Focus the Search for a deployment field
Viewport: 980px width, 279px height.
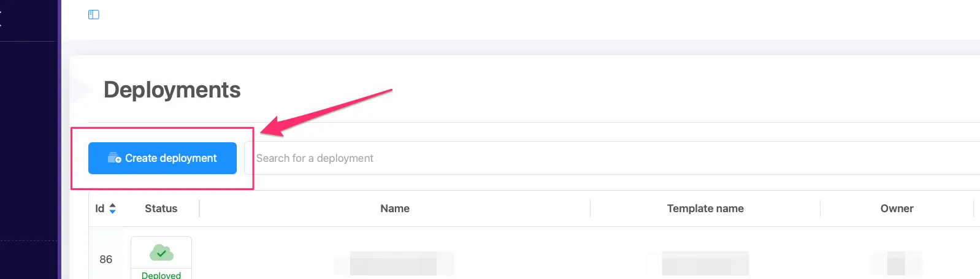pos(613,158)
